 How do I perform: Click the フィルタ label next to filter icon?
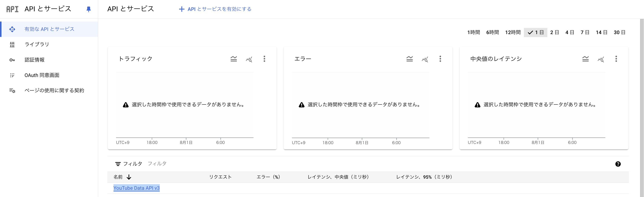tap(133, 164)
